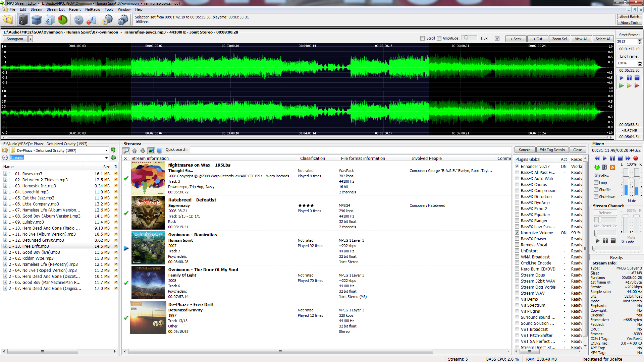The height and width of the screenshot is (362, 644).
Task: Click the Edit Tag Details button
Action: 552,150
